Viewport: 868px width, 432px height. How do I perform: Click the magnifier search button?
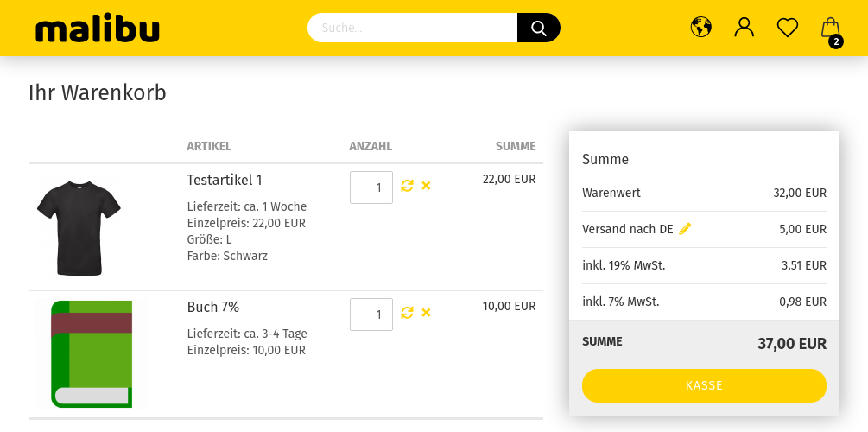click(539, 28)
